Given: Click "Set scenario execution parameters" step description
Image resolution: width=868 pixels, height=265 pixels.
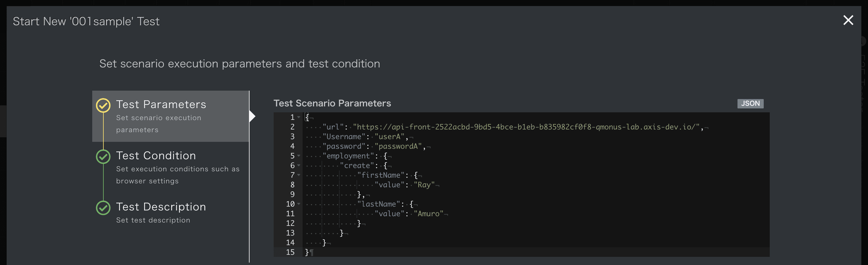Looking at the screenshot, I should pos(158,124).
